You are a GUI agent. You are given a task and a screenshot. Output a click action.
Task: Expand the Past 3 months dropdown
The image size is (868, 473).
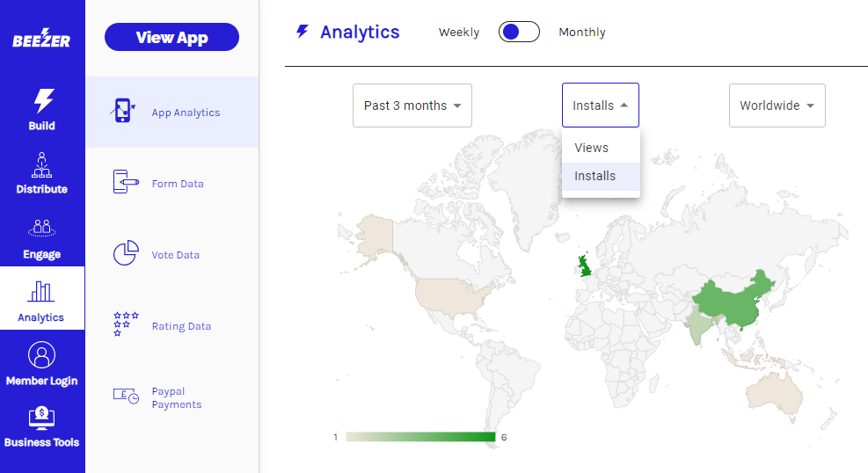tap(412, 106)
